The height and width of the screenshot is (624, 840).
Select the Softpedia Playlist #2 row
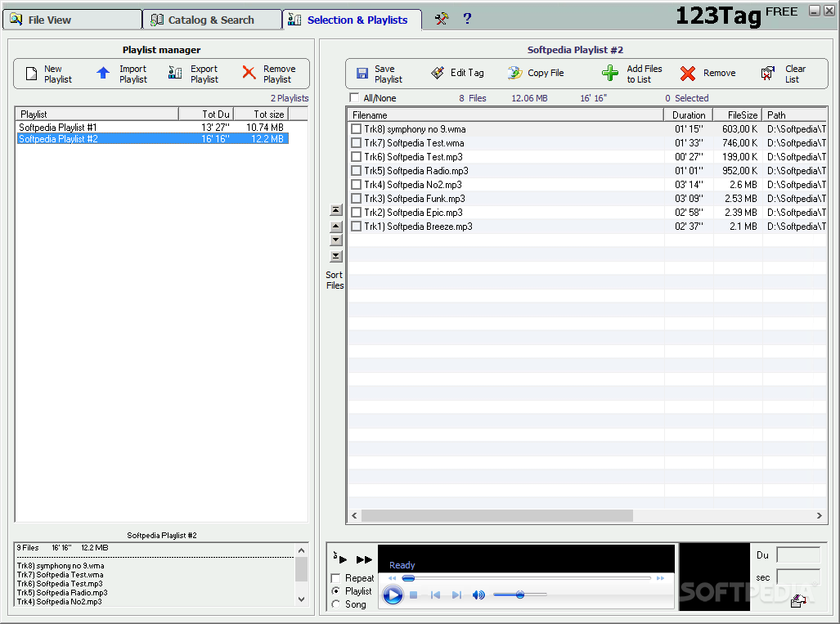pos(152,139)
